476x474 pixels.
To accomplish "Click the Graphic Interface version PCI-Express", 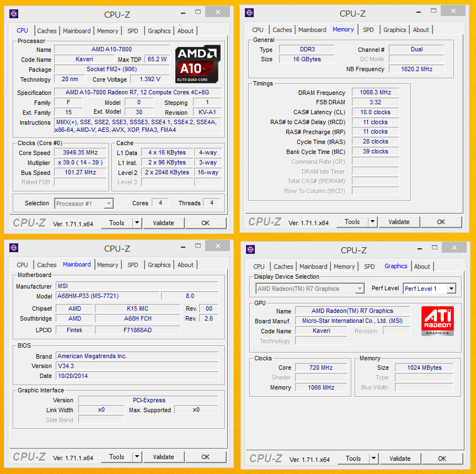I will pos(148,400).
